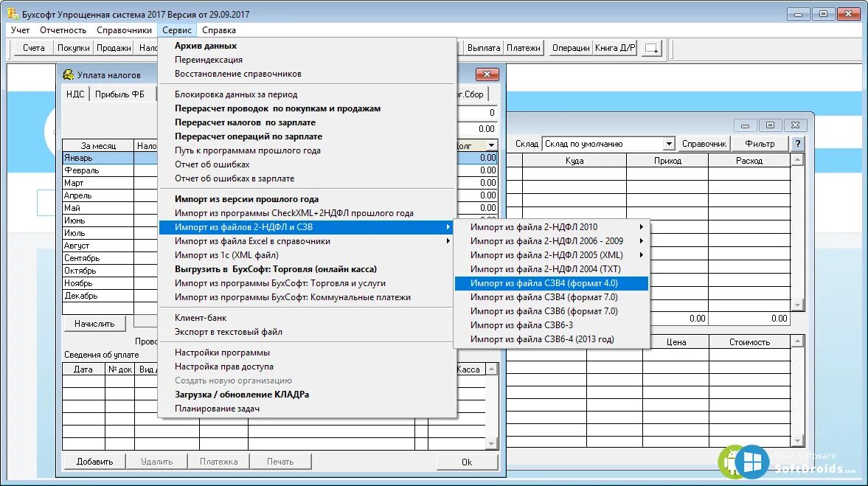Open the Справка menu
The width and height of the screenshot is (868, 486).
coord(219,30)
